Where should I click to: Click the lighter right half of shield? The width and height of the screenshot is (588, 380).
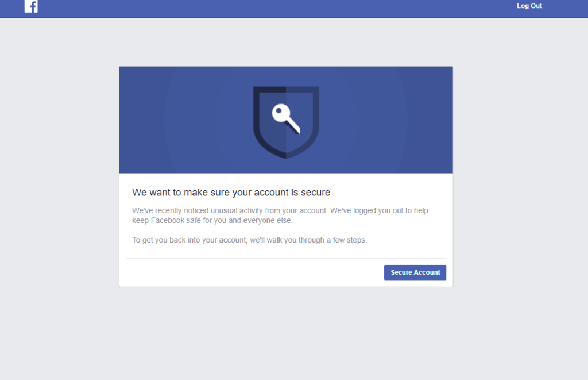click(302, 120)
